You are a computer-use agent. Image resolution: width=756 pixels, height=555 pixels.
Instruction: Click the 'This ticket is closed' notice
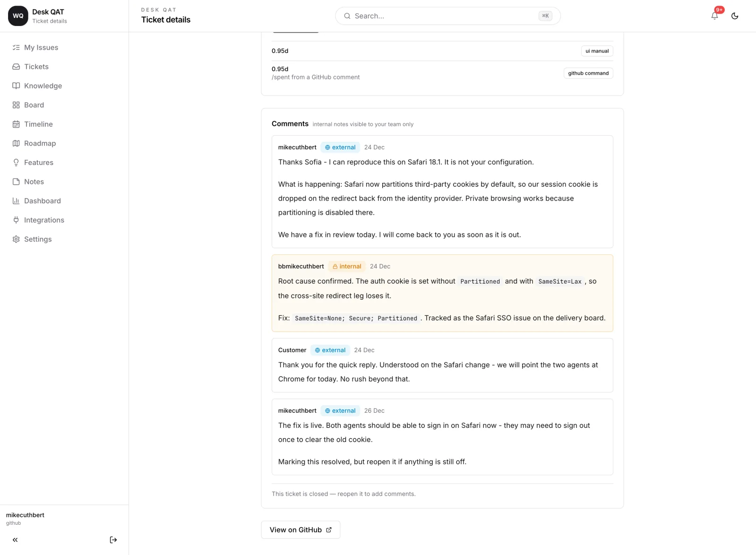[x=344, y=494]
